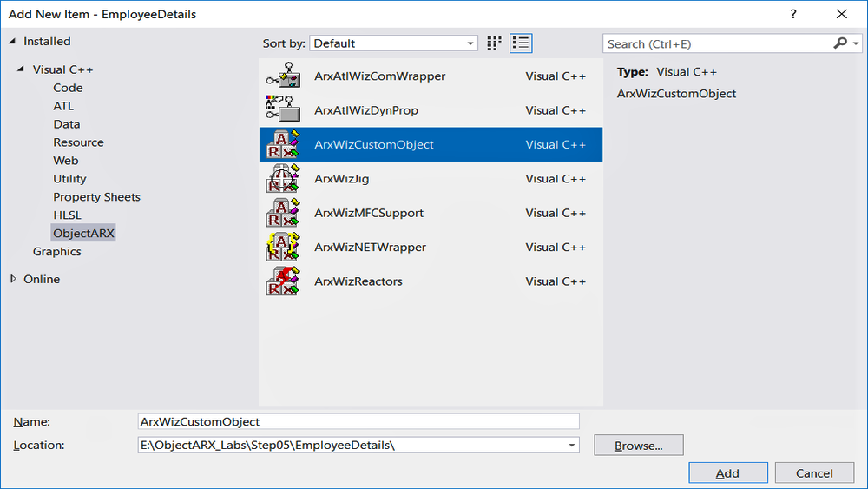Pick the ArxWizJig template icon
Screen dimensions: 868x489
pyautogui.click(x=283, y=178)
